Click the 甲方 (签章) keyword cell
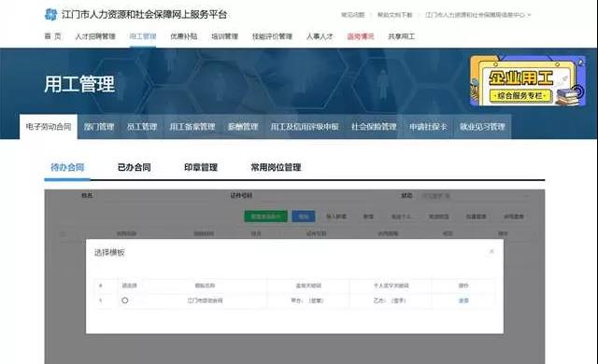 [307, 301]
